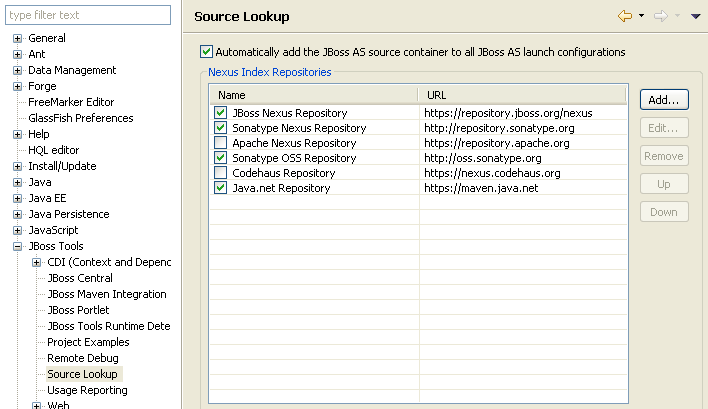Expand the Java EE node
This screenshot has width=708, height=409.
[17, 198]
